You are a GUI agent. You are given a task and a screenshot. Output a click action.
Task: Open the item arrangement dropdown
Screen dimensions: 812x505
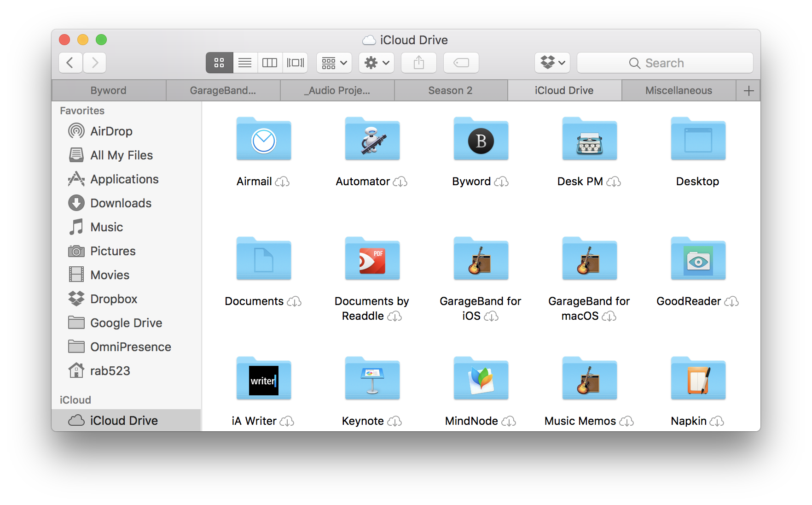[x=334, y=63]
